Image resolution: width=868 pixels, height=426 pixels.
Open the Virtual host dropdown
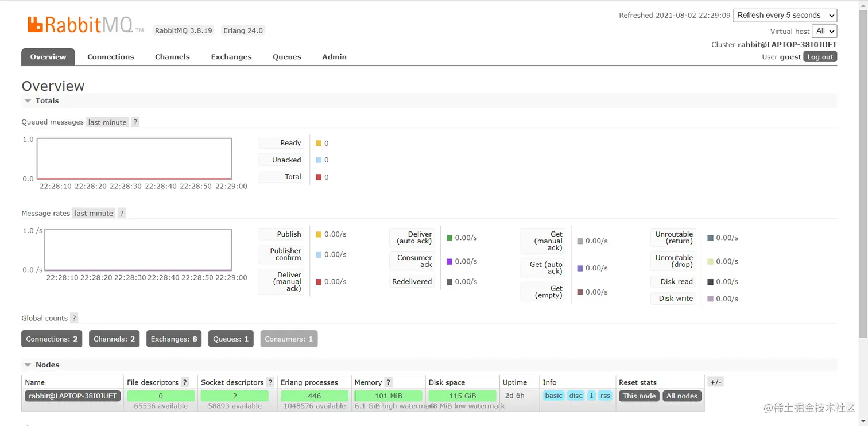pos(824,32)
